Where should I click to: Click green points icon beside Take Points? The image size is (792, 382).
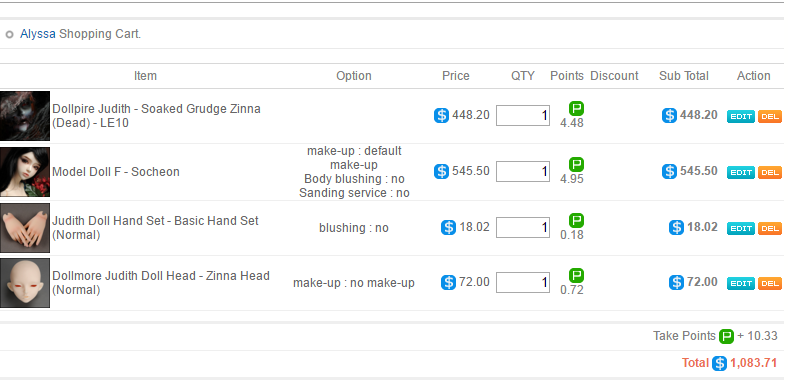coord(726,337)
